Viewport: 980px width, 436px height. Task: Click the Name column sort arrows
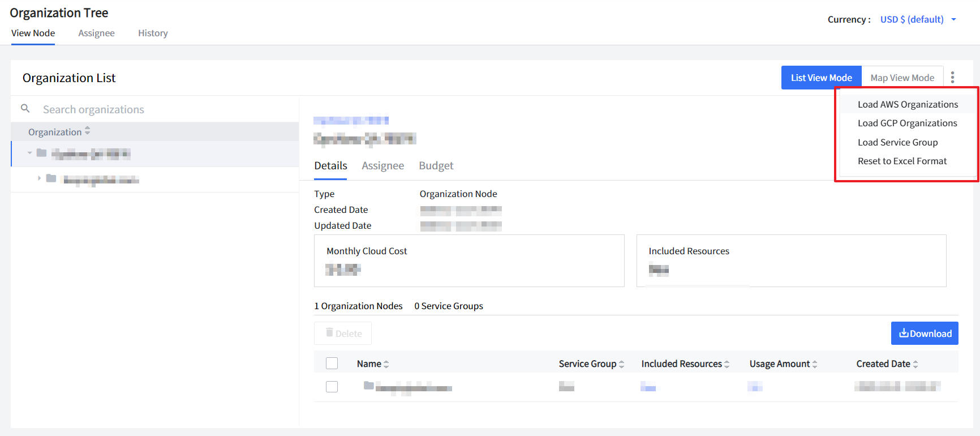(x=386, y=364)
